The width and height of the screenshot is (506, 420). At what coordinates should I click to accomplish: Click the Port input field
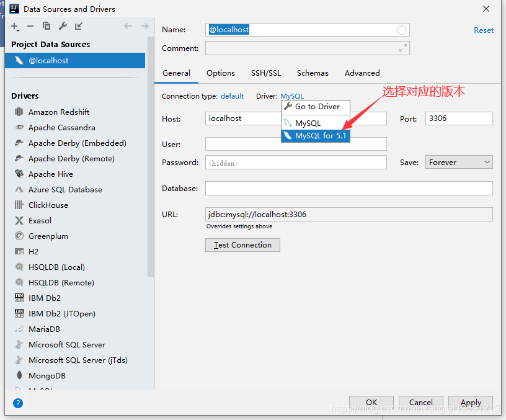[459, 118]
